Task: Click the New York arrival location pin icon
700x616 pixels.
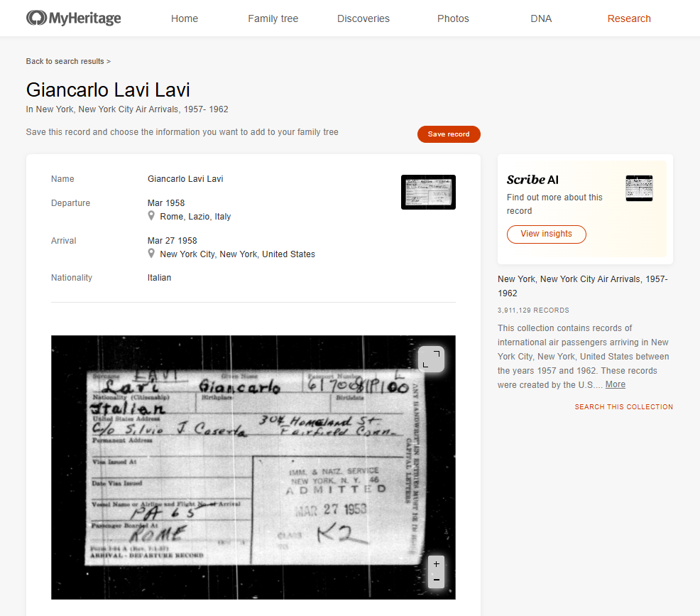Action: coord(151,254)
